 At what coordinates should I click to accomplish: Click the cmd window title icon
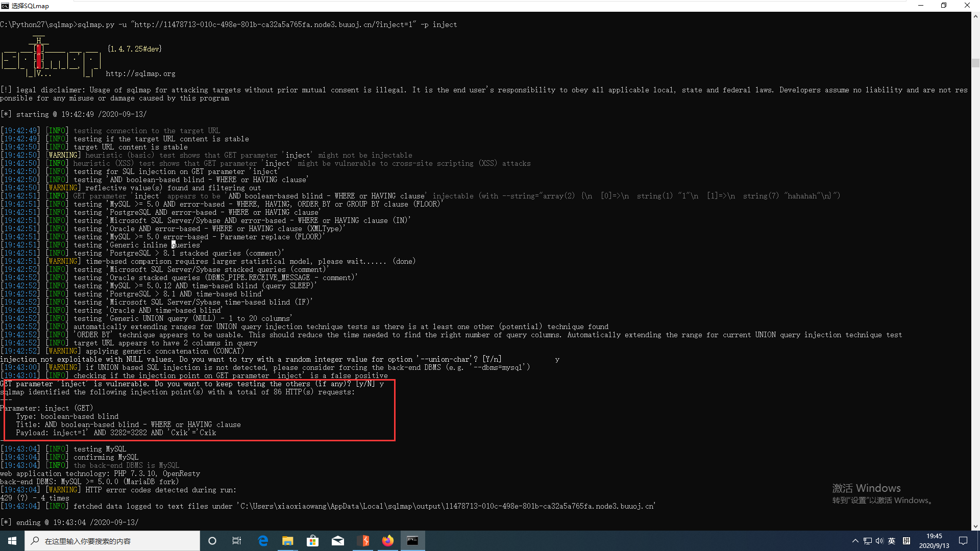coord(5,6)
